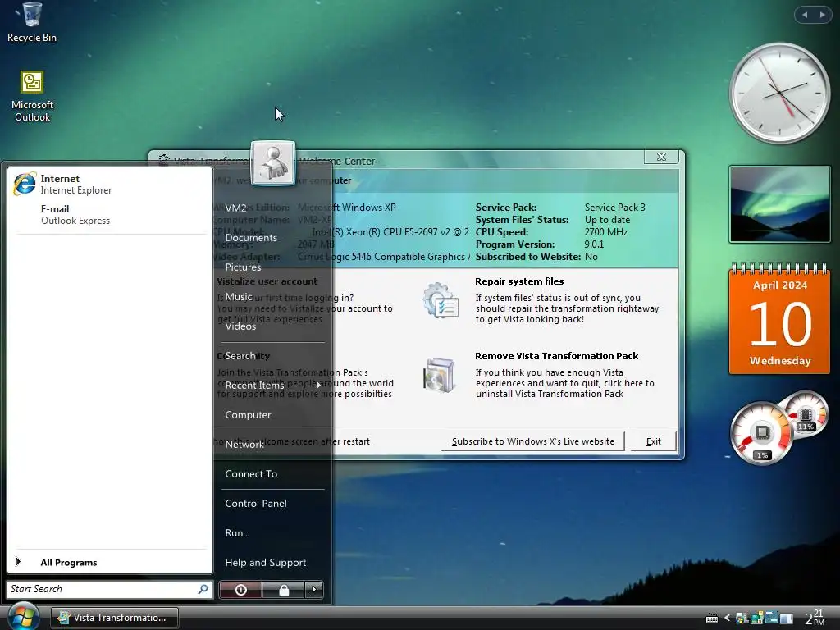Viewport: 840px width, 630px height.
Task: Click sidebar next gadget page arrow
Action: tap(822, 15)
